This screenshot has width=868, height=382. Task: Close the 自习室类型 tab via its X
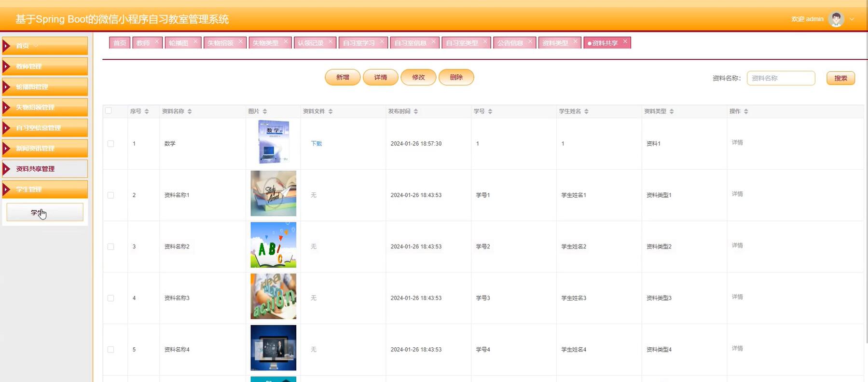485,41
